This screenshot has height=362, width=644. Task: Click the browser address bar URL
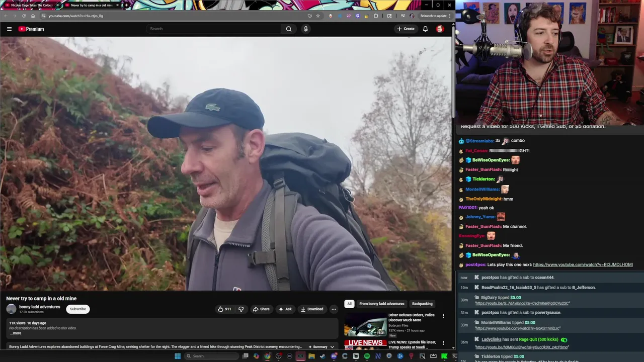tap(75, 16)
